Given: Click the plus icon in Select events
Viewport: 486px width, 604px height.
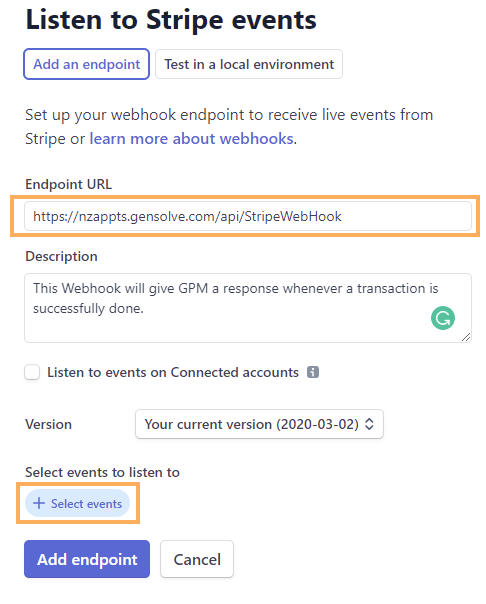Looking at the screenshot, I should coord(39,503).
